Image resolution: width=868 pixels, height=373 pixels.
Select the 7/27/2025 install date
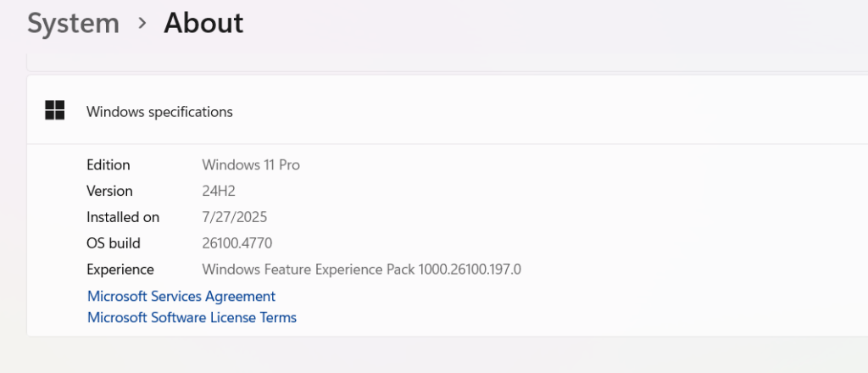click(x=235, y=217)
